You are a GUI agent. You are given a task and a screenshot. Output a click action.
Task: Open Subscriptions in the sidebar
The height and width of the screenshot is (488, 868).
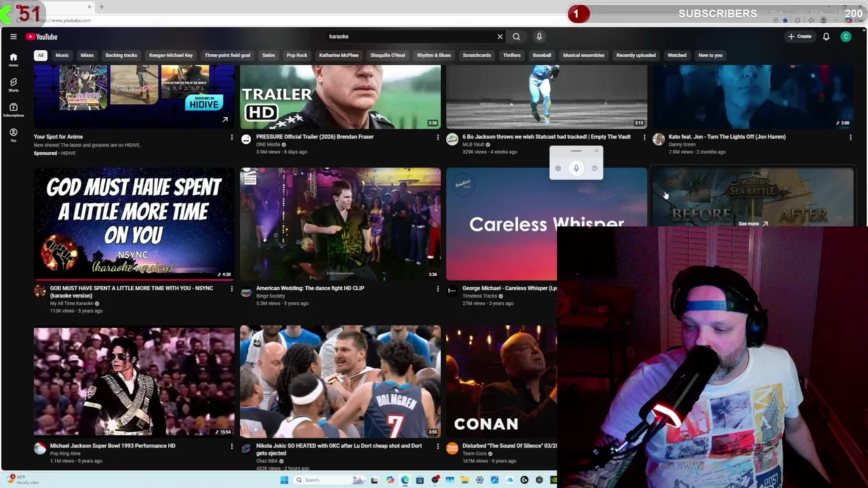pos(13,110)
